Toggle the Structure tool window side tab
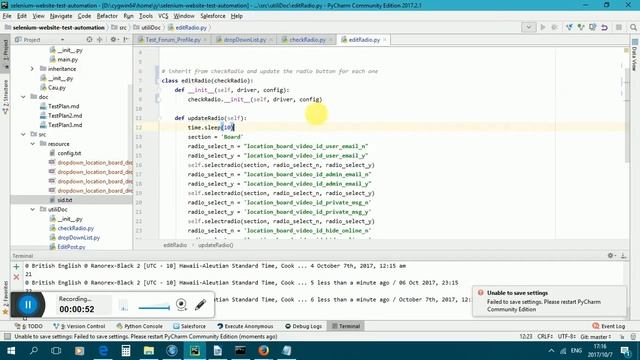This screenshot has width=640, height=360. 5,96
